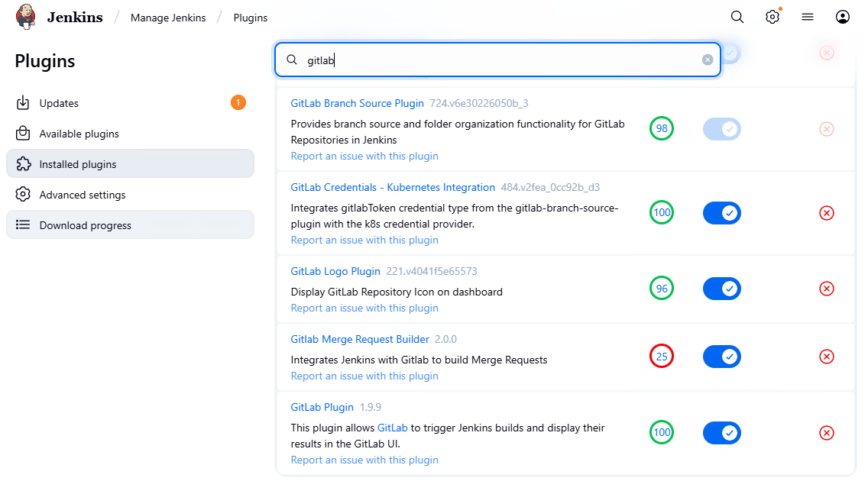Toggle GitLab Credentials - Kubernetes Integration off
The width and height of the screenshot is (868, 494).
click(722, 213)
